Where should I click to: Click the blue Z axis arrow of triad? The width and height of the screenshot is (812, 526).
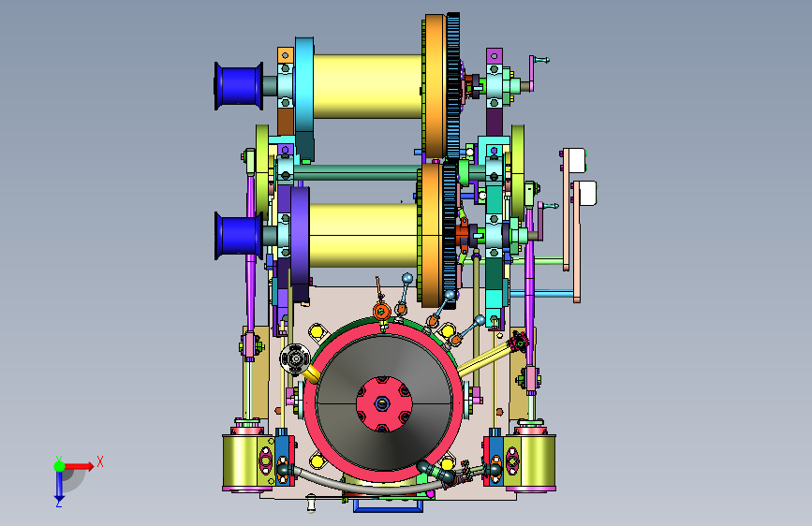pyautogui.click(x=59, y=487)
